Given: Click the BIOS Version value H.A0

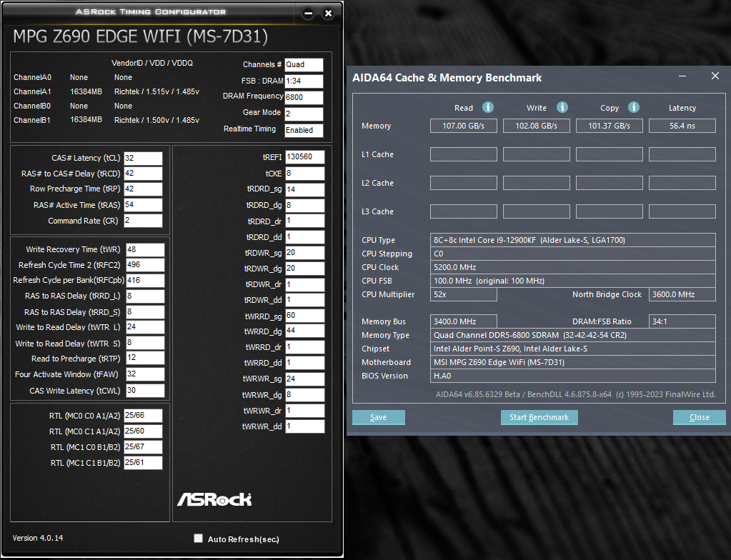Looking at the screenshot, I should [x=573, y=376].
